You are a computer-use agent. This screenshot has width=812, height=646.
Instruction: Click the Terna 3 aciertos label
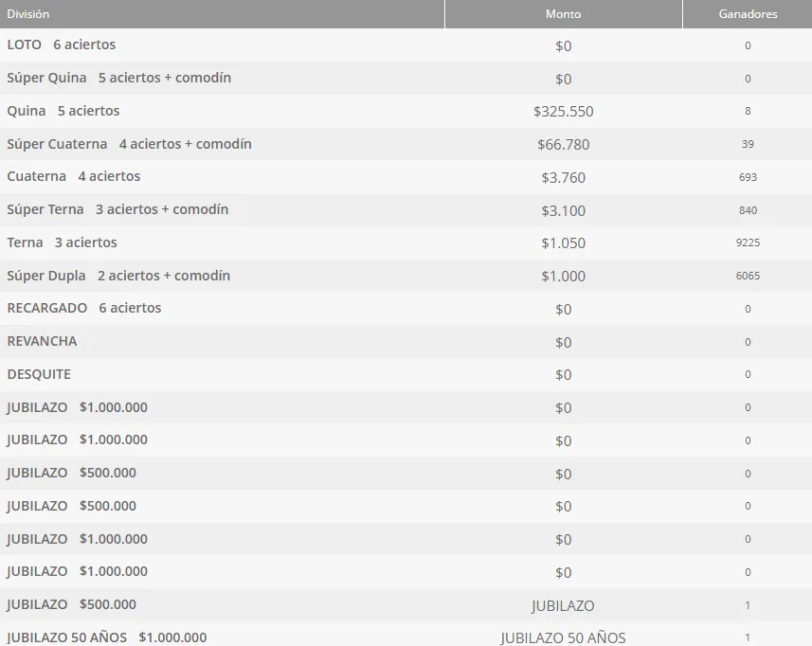pyautogui.click(x=62, y=242)
